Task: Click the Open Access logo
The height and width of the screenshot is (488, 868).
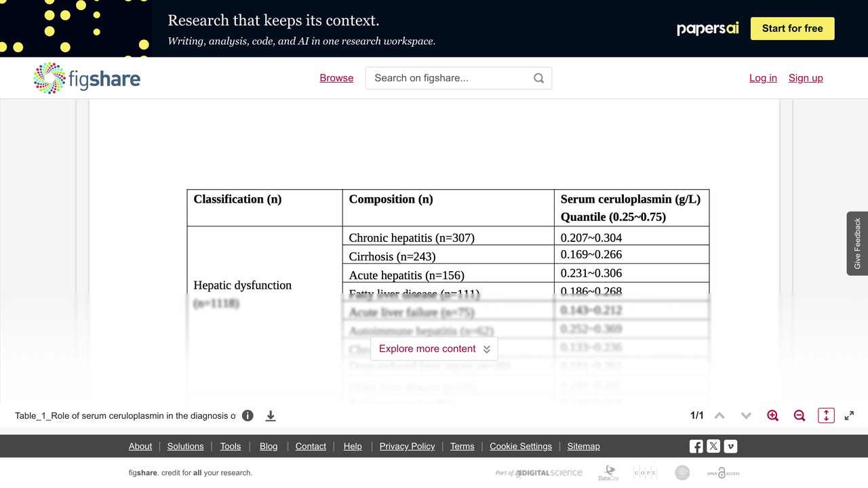Action: tap(723, 473)
